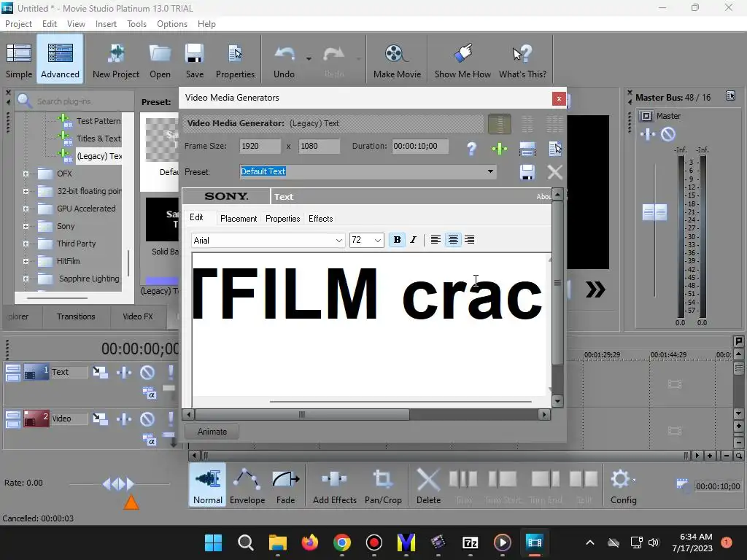Viewport: 747px width, 560px height.
Task: Expand the HitFilm folder
Action: point(26,262)
